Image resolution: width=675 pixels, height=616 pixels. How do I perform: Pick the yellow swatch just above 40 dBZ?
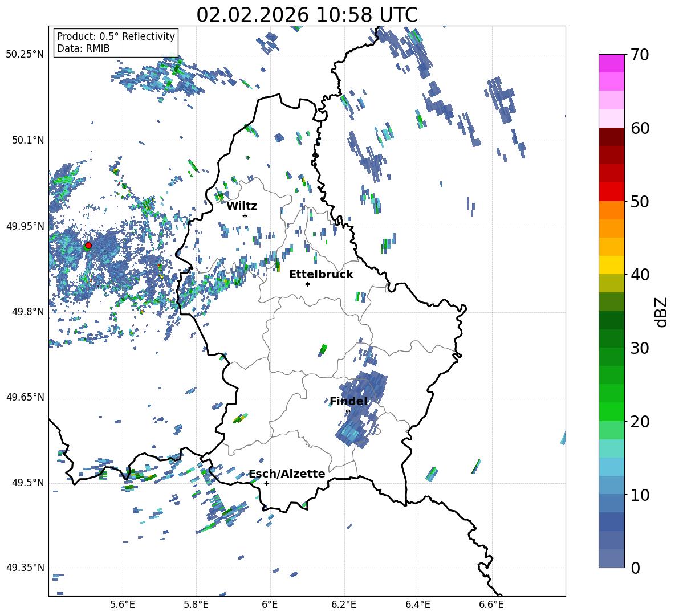[612, 265]
